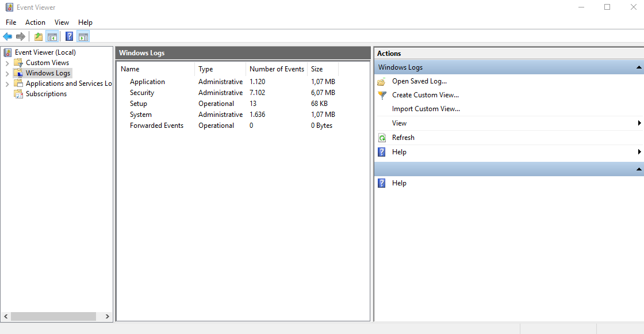Click the green Refresh icon in Actions

point(382,138)
